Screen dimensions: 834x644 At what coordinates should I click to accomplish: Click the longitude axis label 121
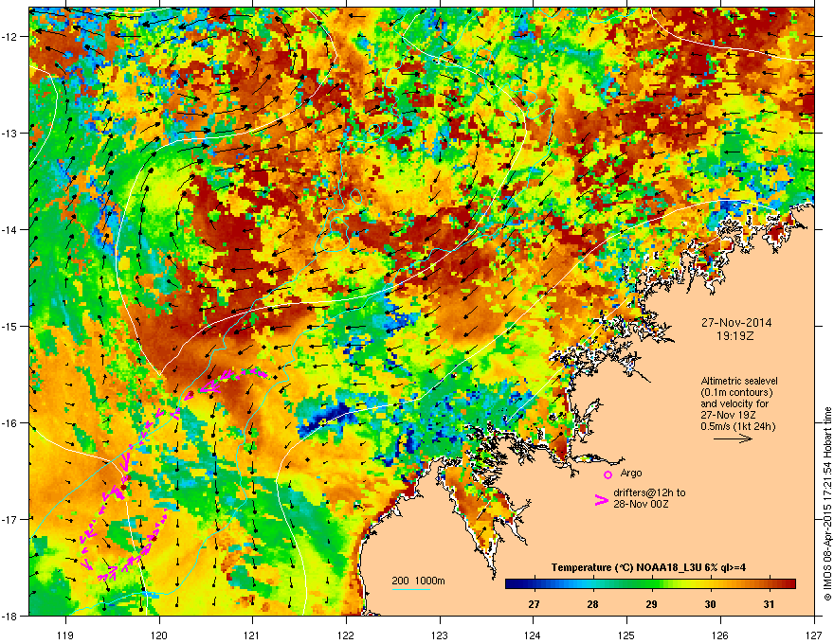click(x=252, y=635)
